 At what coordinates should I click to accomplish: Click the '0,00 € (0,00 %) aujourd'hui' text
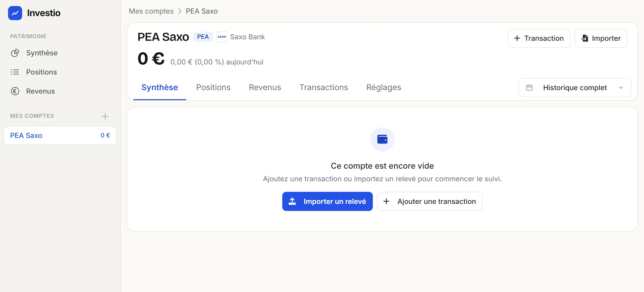click(217, 62)
